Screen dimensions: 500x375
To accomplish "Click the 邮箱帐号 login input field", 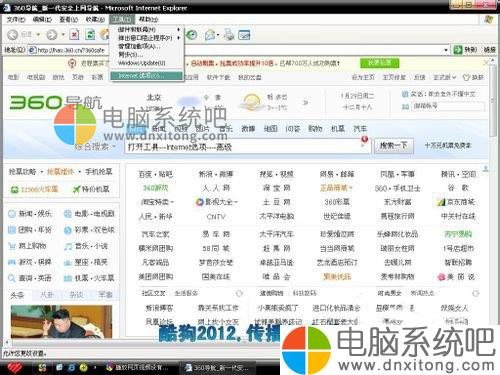I will tap(448, 106).
